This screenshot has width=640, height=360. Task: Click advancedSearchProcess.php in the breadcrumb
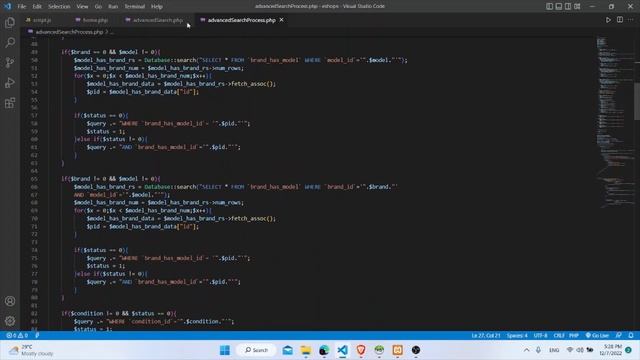(x=69, y=32)
